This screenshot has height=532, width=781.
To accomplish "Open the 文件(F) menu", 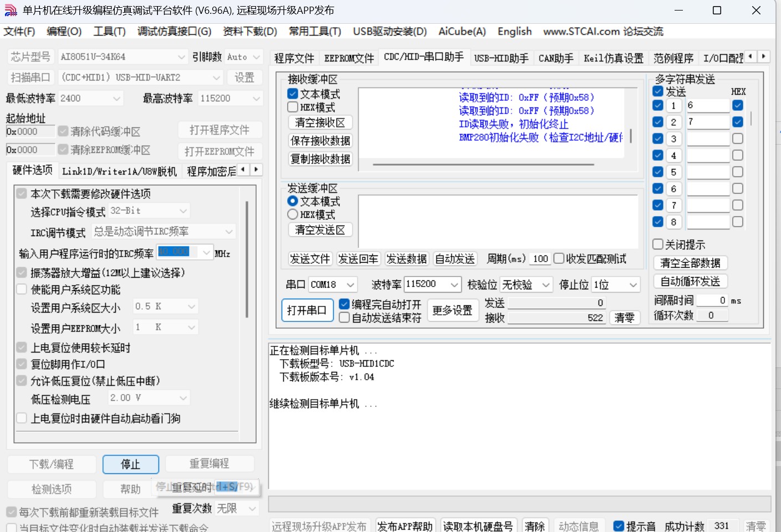I will [19, 32].
